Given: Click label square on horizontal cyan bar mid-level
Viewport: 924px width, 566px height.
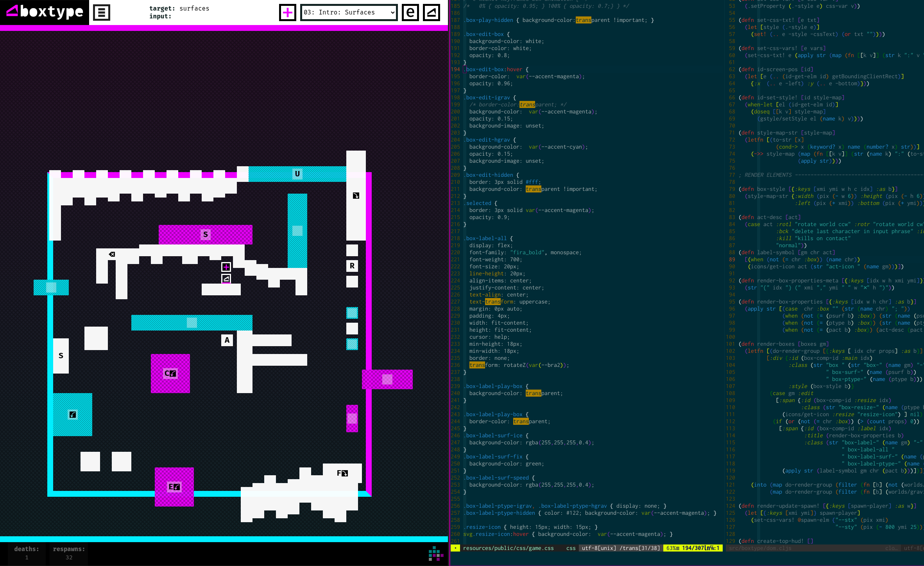Looking at the screenshot, I should [192, 323].
